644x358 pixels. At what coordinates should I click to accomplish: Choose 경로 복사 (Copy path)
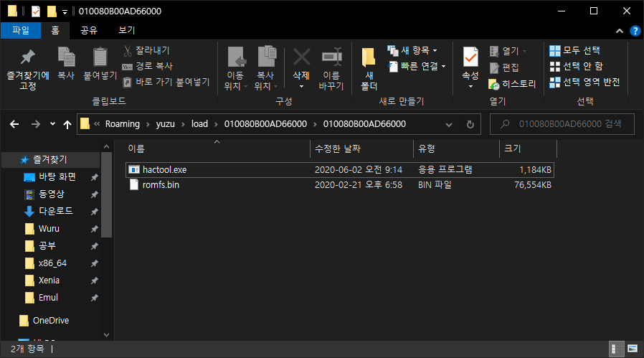point(148,66)
